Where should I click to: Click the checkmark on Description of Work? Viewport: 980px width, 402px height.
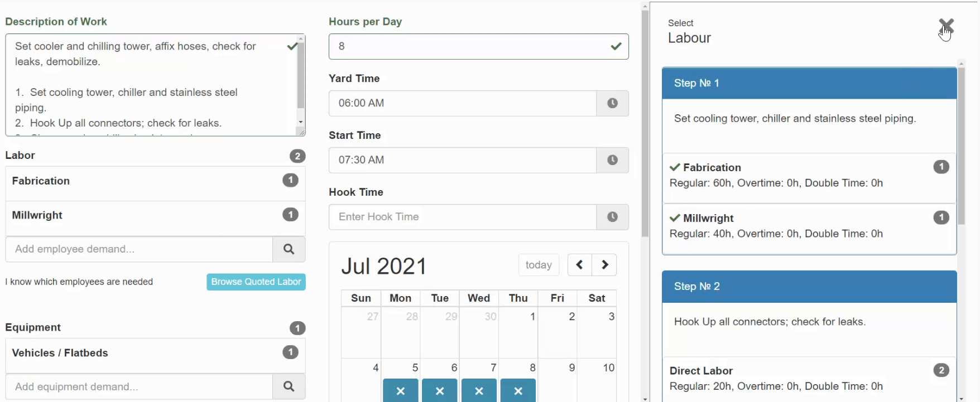292,46
